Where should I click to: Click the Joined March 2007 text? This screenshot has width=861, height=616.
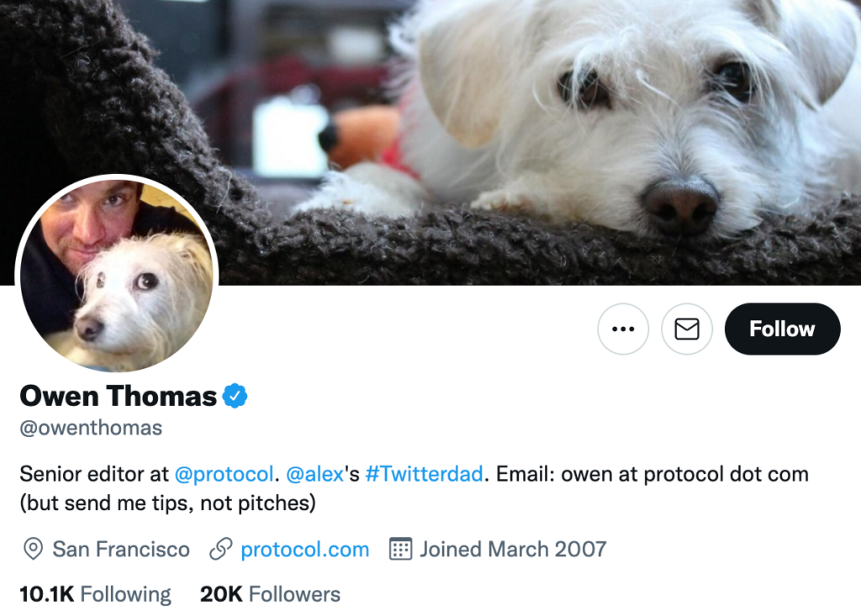point(513,550)
